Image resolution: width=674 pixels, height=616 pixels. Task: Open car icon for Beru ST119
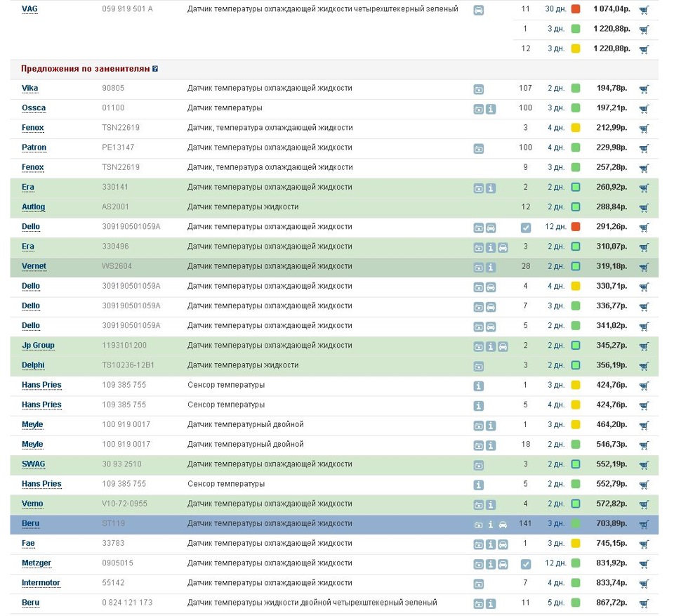(x=503, y=525)
